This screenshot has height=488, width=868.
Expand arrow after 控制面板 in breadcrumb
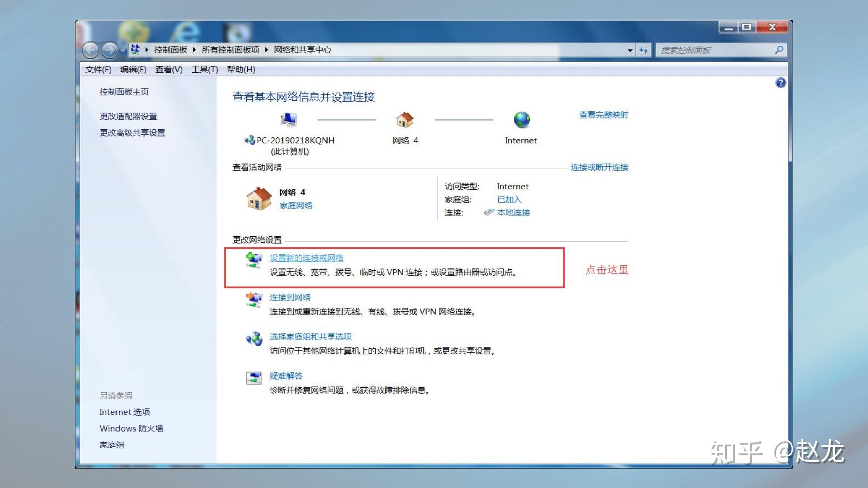coord(194,50)
